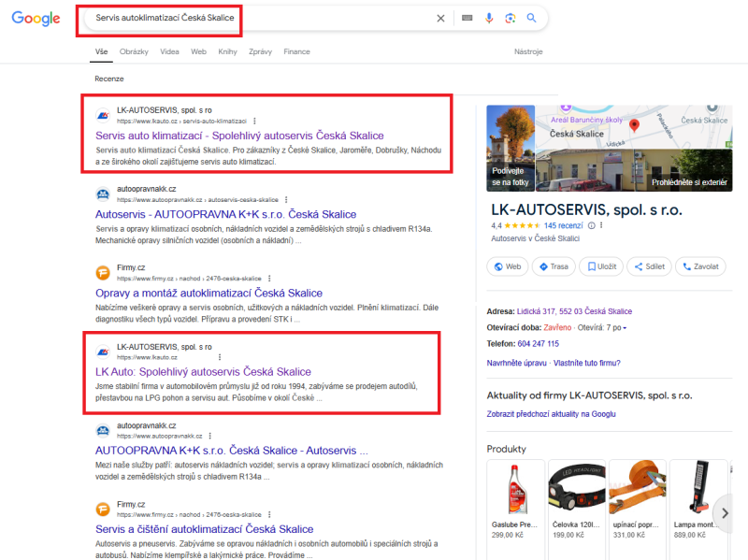Expand the opening hours dropdown arrow

point(625,328)
